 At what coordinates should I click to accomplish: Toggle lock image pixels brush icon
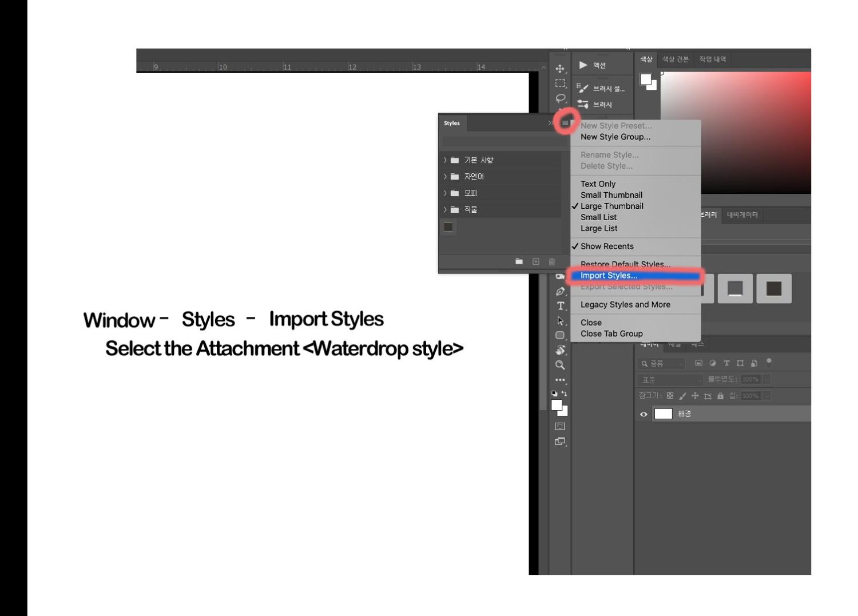click(x=682, y=396)
